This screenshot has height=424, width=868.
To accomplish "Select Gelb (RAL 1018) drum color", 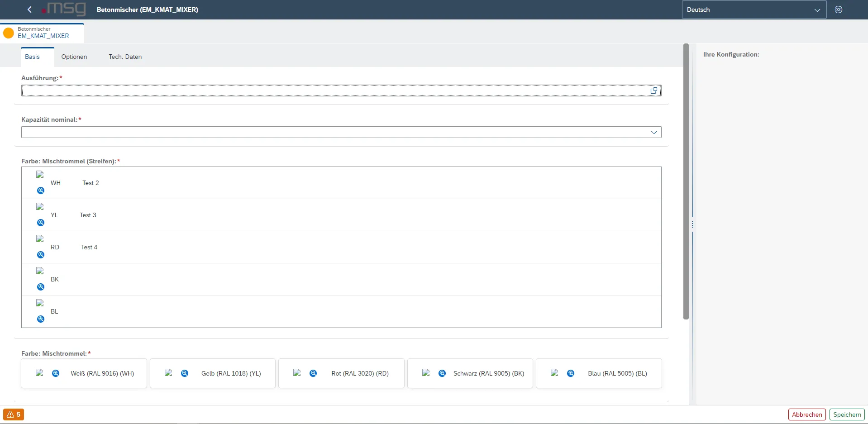I will pos(231,373).
